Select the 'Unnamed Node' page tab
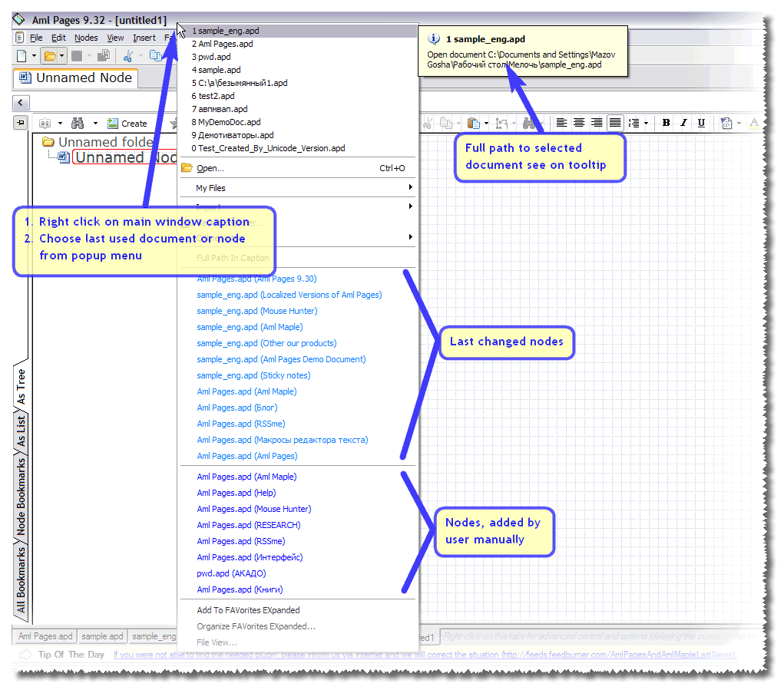The image size is (784, 690). click(x=75, y=78)
